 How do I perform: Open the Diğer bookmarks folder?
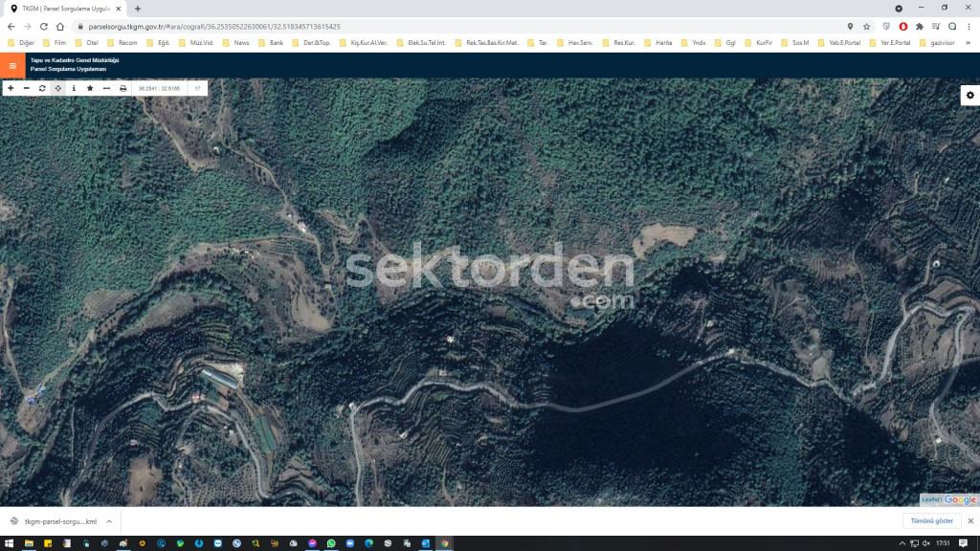[21, 42]
